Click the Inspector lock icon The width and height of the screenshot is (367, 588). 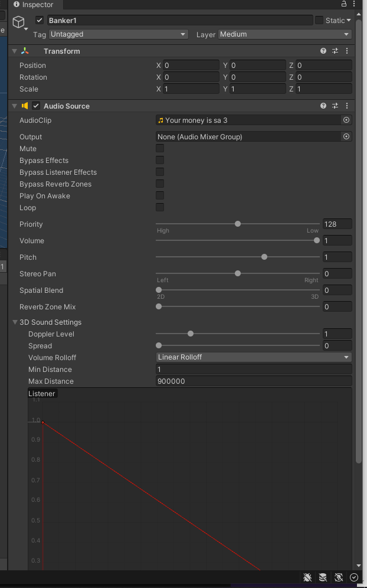pos(344,4)
